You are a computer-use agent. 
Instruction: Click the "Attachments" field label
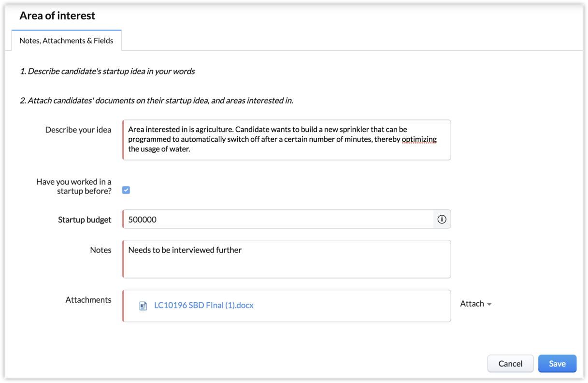pos(88,300)
